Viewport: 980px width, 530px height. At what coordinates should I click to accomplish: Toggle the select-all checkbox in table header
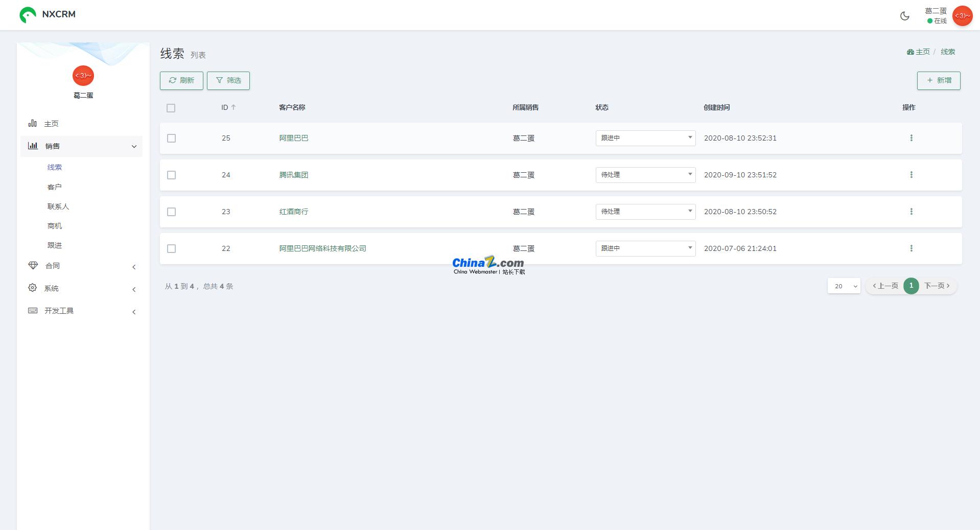click(x=171, y=108)
